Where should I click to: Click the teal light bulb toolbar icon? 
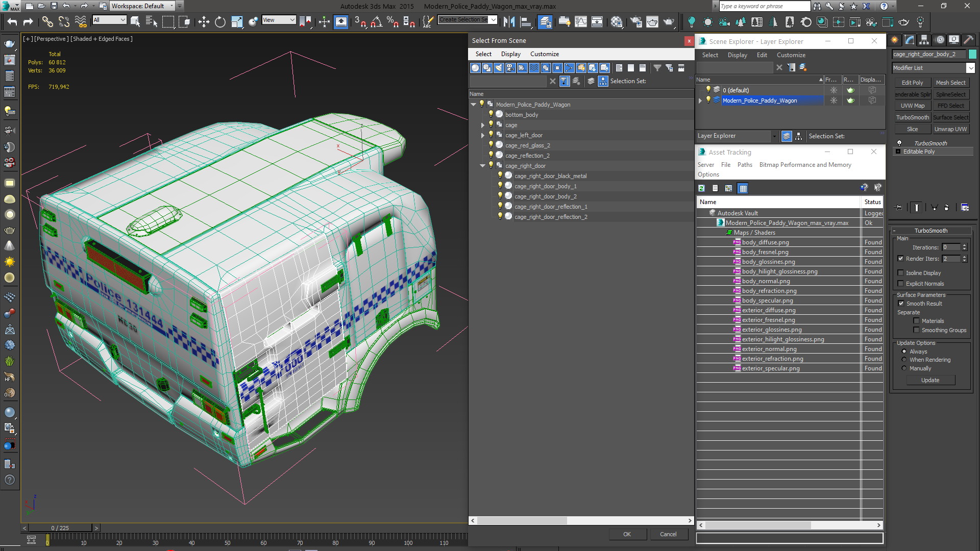point(692,21)
